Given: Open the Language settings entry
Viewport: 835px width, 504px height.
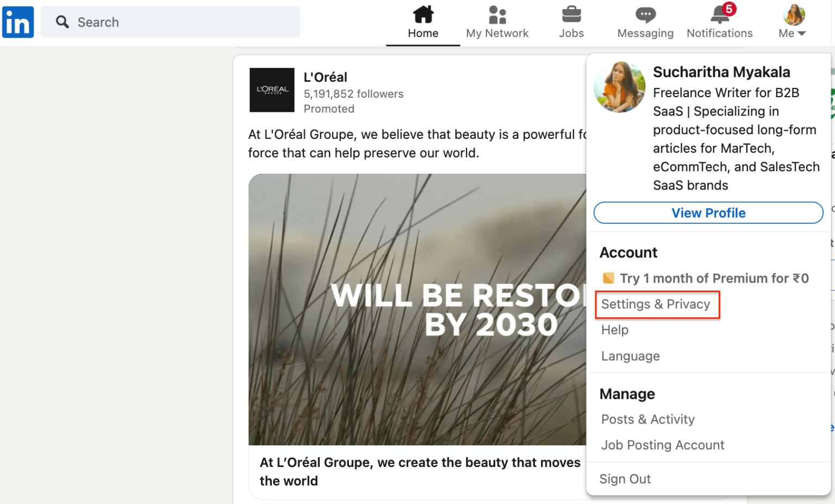Looking at the screenshot, I should (x=630, y=356).
